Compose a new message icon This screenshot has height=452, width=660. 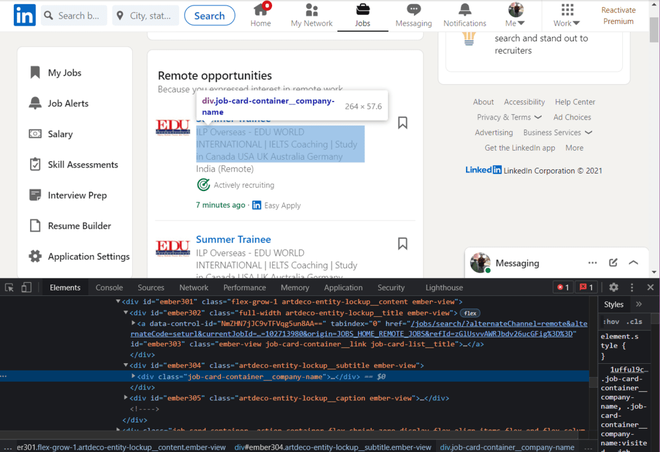[x=613, y=263]
